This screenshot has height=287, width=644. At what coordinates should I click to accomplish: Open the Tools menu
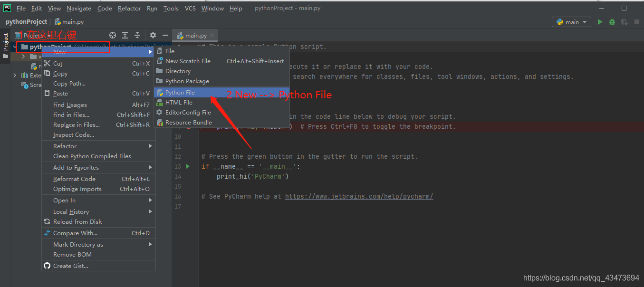(171, 8)
